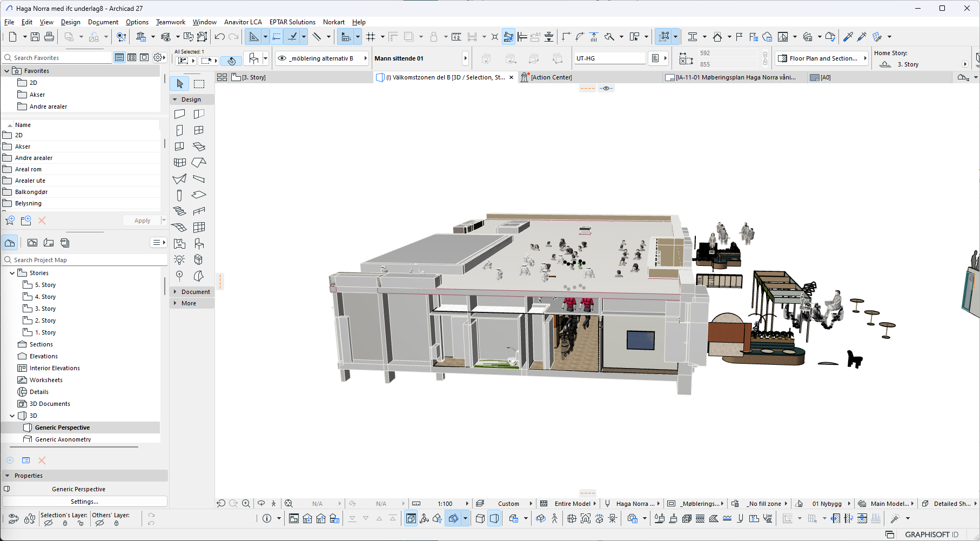Switch to the Action Center tab

coord(551,77)
